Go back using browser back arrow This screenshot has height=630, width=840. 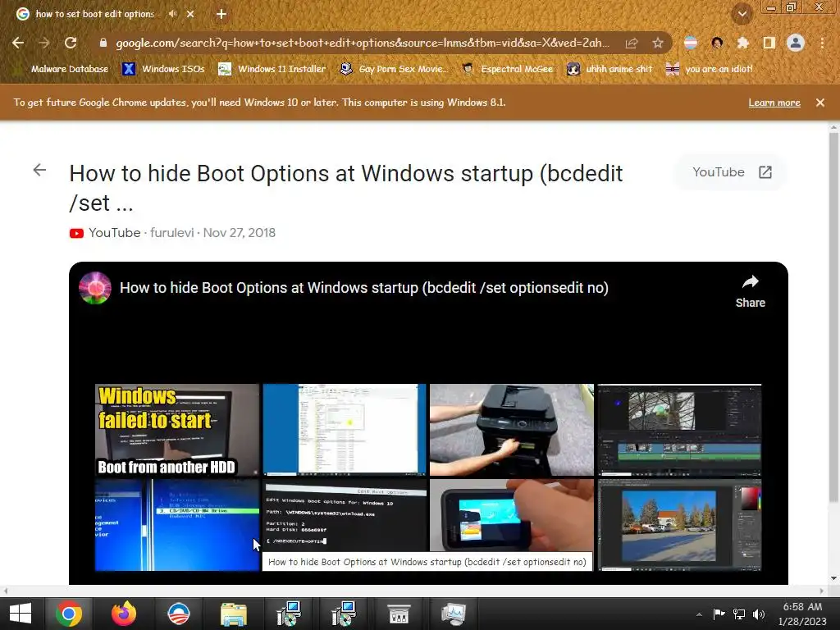tap(18, 43)
